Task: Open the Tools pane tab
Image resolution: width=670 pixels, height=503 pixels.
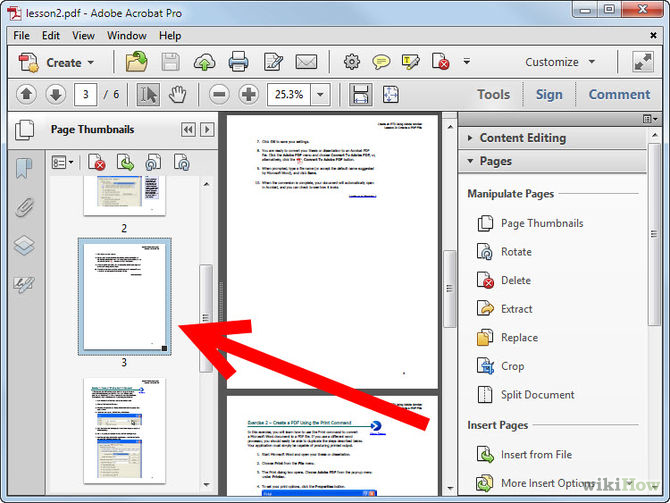Action: click(494, 94)
